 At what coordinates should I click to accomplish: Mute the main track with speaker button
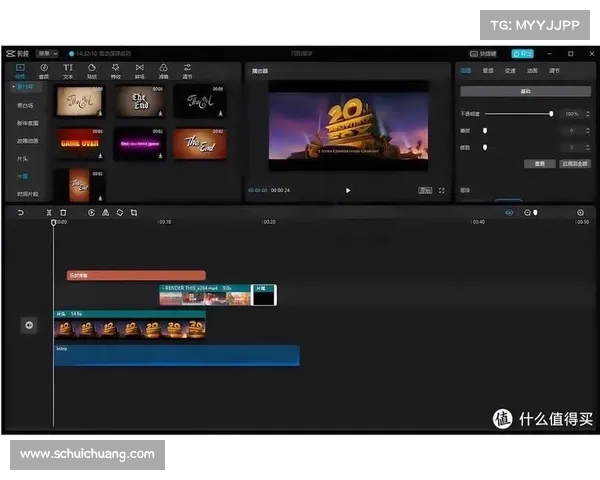click(29, 325)
